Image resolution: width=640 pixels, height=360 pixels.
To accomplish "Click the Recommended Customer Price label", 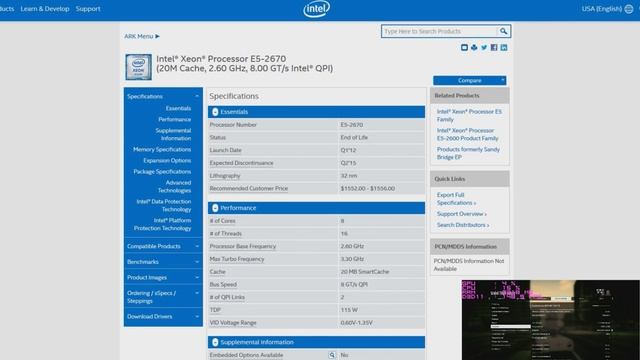I will click(x=249, y=189).
